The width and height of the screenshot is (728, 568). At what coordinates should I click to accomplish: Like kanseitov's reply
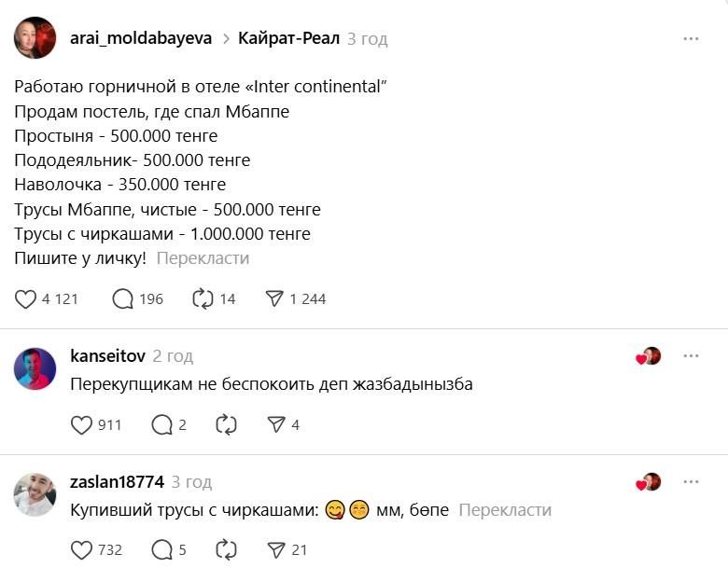[x=82, y=424]
